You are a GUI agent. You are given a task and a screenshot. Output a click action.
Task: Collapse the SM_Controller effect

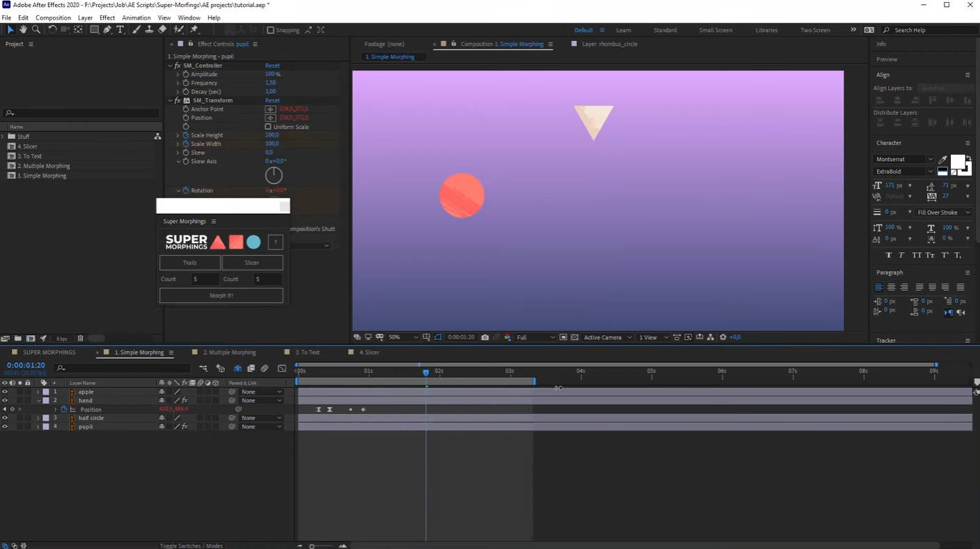pos(170,65)
